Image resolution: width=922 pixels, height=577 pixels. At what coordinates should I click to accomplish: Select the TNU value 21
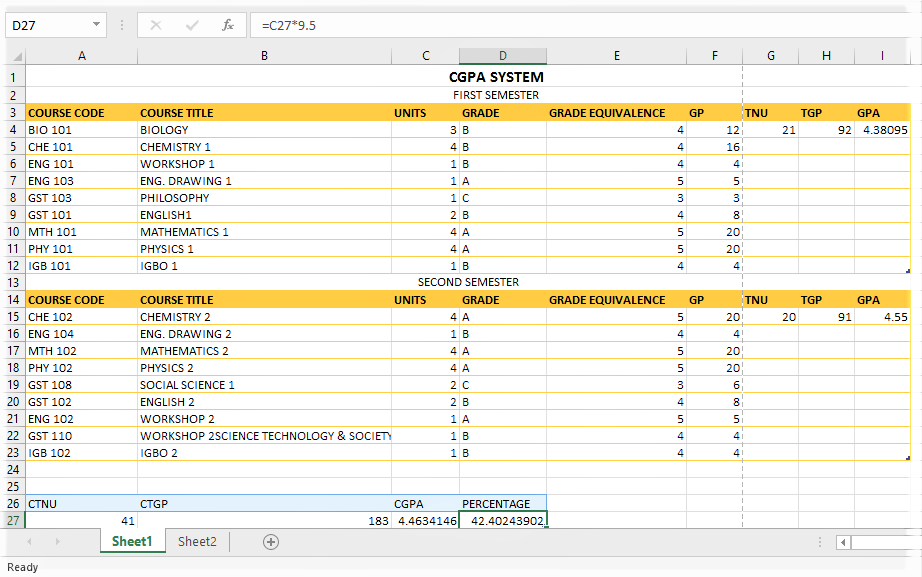click(x=770, y=130)
